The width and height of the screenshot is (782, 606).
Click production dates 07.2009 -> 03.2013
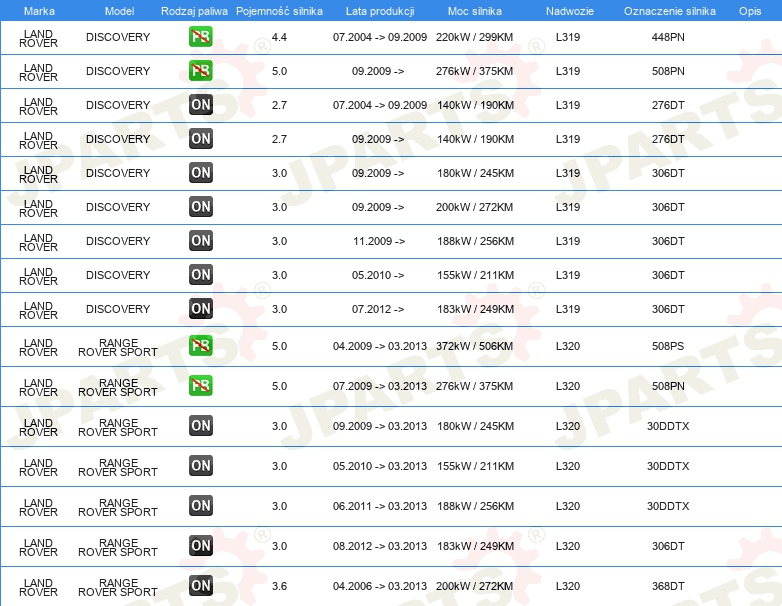point(380,386)
